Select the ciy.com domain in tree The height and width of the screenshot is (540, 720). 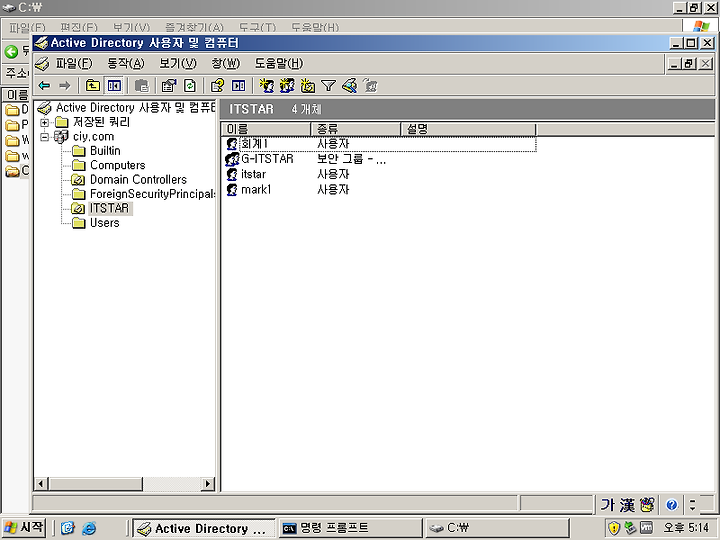pyautogui.click(x=93, y=136)
